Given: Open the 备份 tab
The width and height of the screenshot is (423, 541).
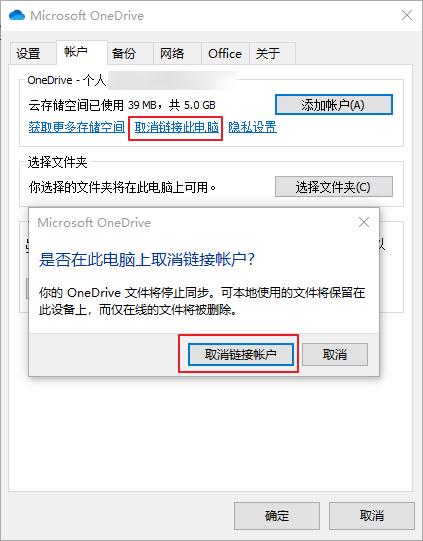Looking at the screenshot, I should tap(124, 54).
